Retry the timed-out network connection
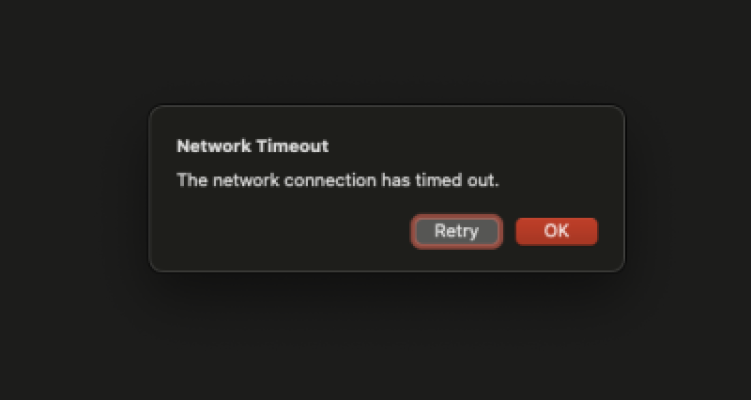 tap(456, 231)
